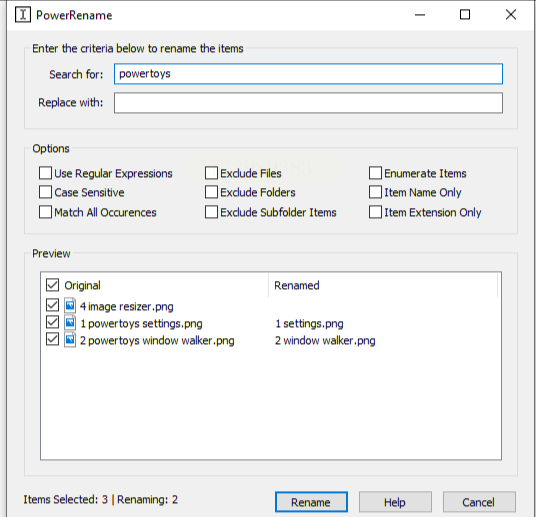Click the image icon for 1 powertoys settings.png

tap(70, 322)
